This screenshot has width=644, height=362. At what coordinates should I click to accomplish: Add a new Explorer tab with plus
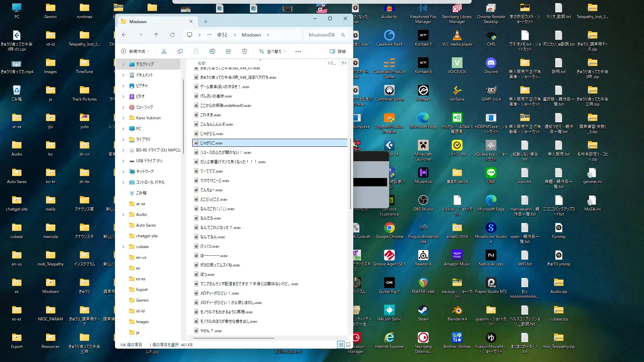206,22
